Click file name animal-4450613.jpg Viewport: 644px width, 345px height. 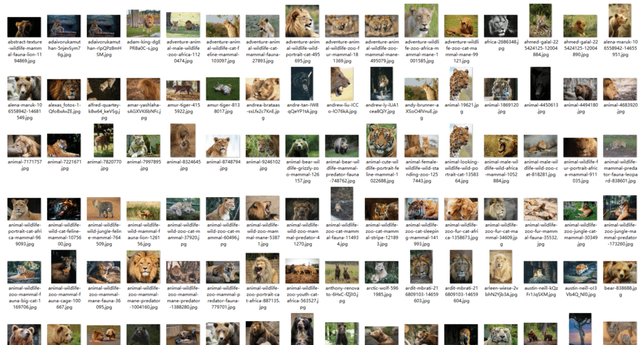coord(541,108)
